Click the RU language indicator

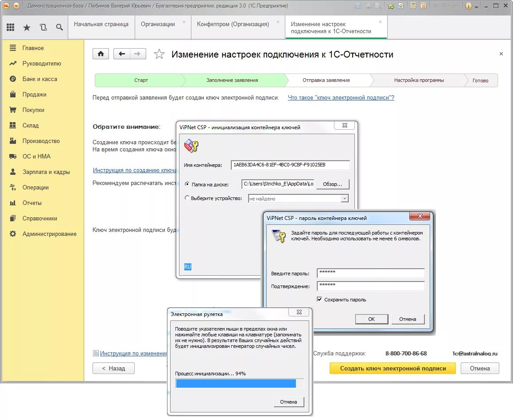pos(187,267)
